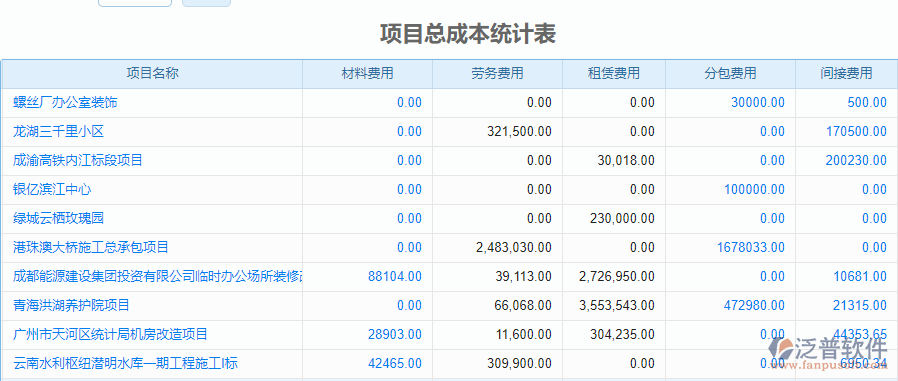Open project 青海洪湖养护院项目
The height and width of the screenshot is (381, 898).
pos(72,305)
